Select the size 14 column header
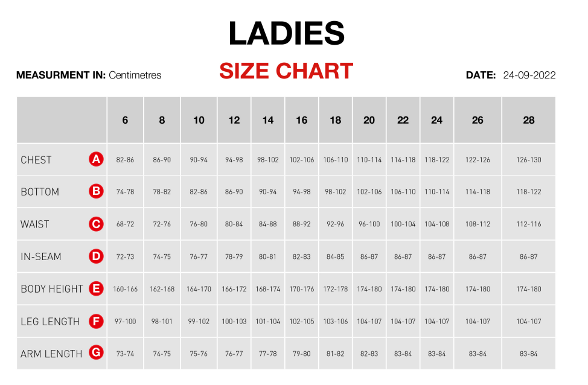 pos(268,120)
